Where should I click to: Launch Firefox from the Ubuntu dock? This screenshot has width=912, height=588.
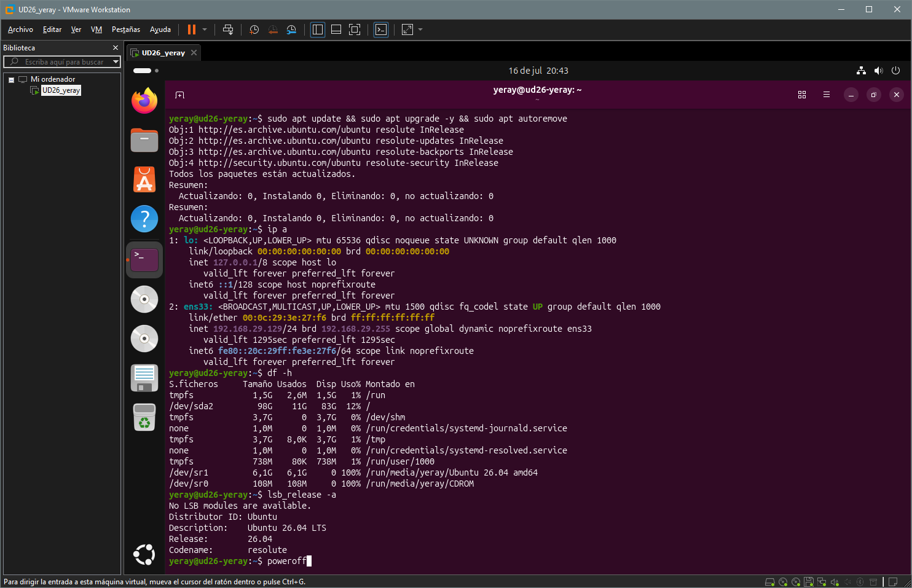[x=144, y=101]
